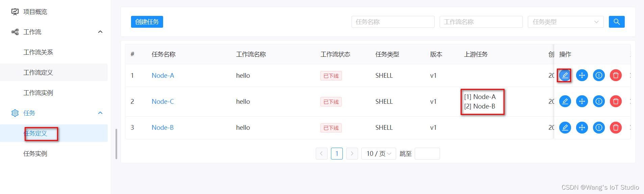The image size is (644, 194).
Task: Open the 10 / 页 page size dropdown
Action: tap(378, 154)
